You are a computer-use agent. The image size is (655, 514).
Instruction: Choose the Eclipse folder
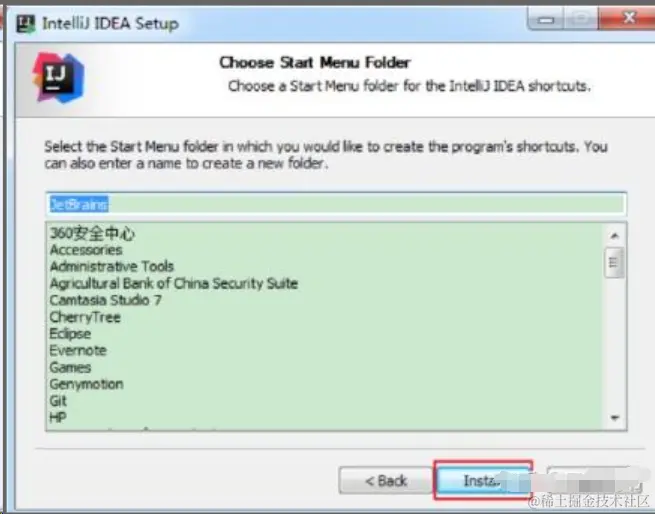coord(70,334)
